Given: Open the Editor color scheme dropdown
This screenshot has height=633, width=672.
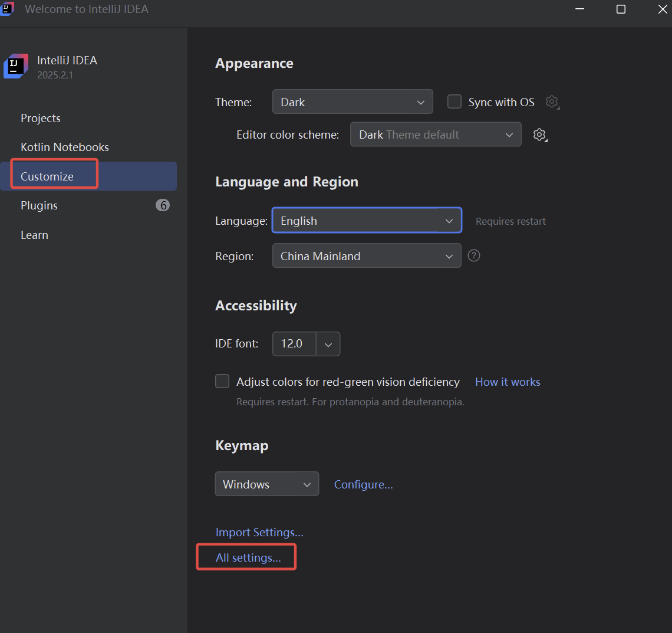Looking at the screenshot, I should pos(436,135).
